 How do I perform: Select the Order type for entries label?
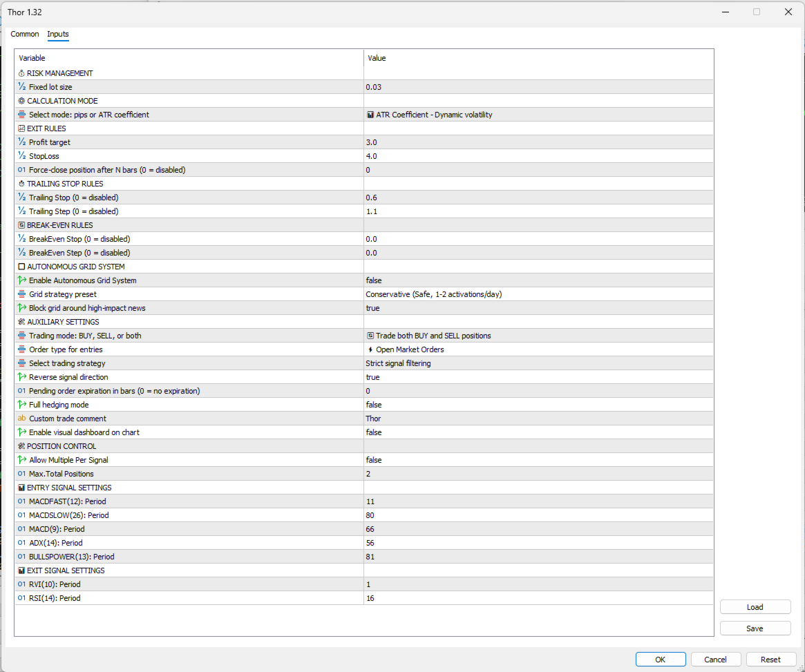[66, 349]
